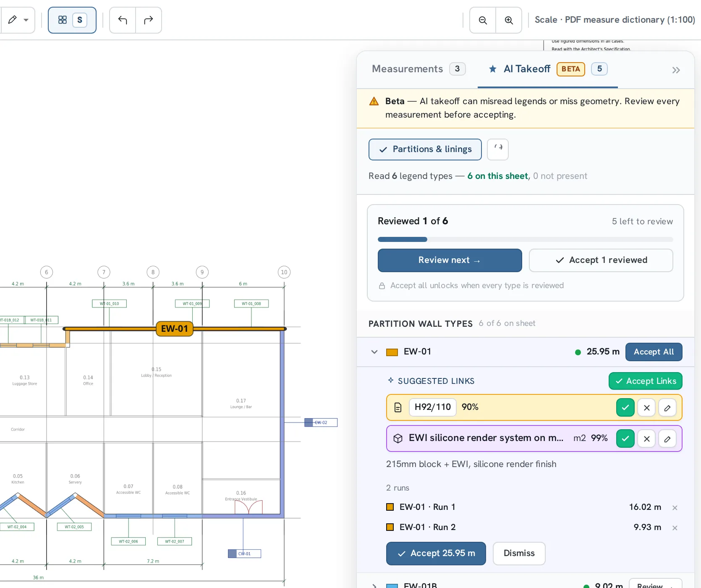The height and width of the screenshot is (588, 701).
Task: Switch to the Measurements tab
Action: tap(419, 69)
